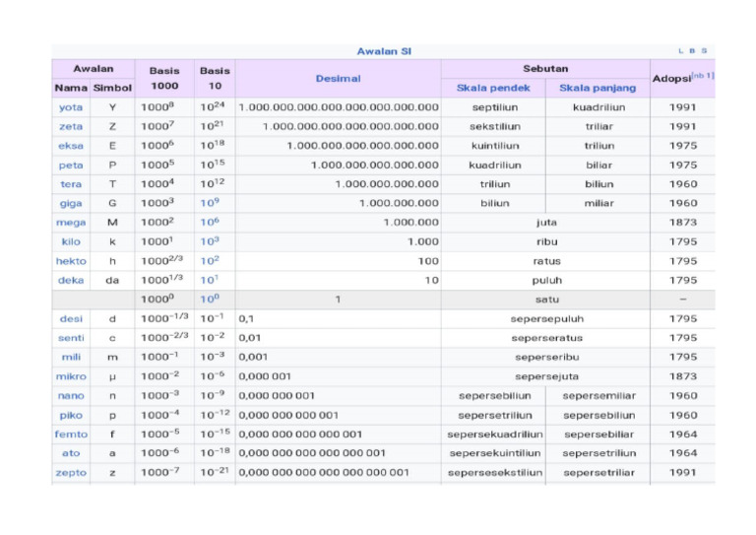The width and height of the screenshot is (756, 535).
Task: Click the 10⁹ link in giga row
Action: [x=210, y=203]
